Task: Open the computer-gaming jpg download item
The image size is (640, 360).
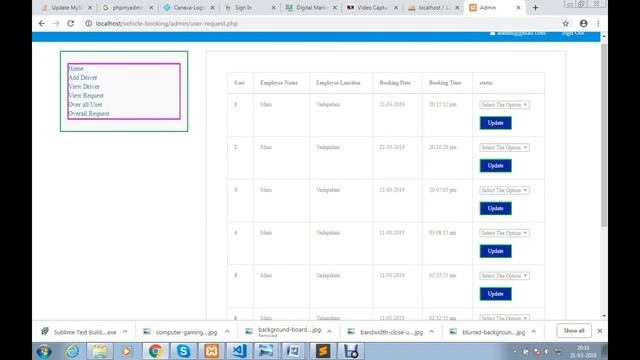Action: 180,332
